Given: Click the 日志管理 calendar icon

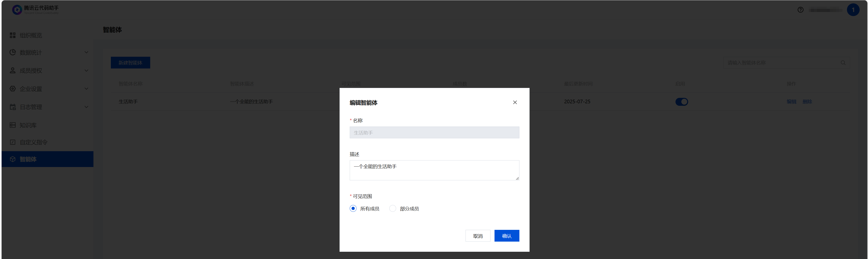Looking at the screenshot, I should point(12,107).
